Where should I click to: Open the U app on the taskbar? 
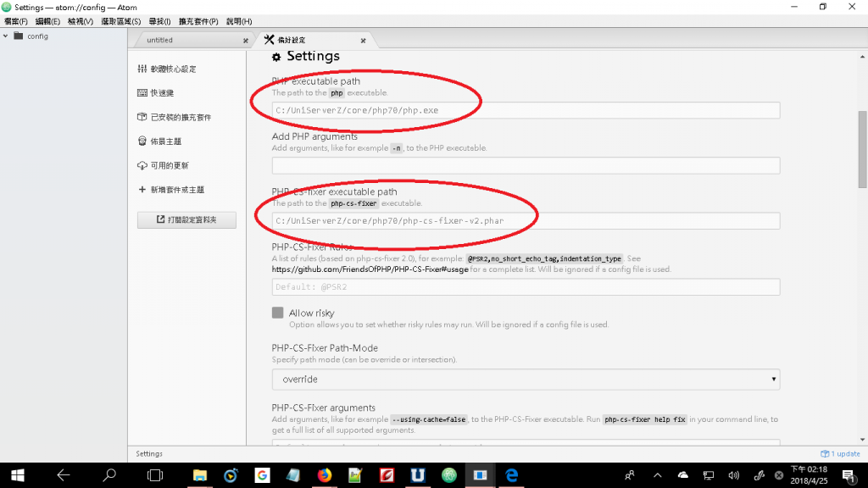pyautogui.click(x=417, y=475)
